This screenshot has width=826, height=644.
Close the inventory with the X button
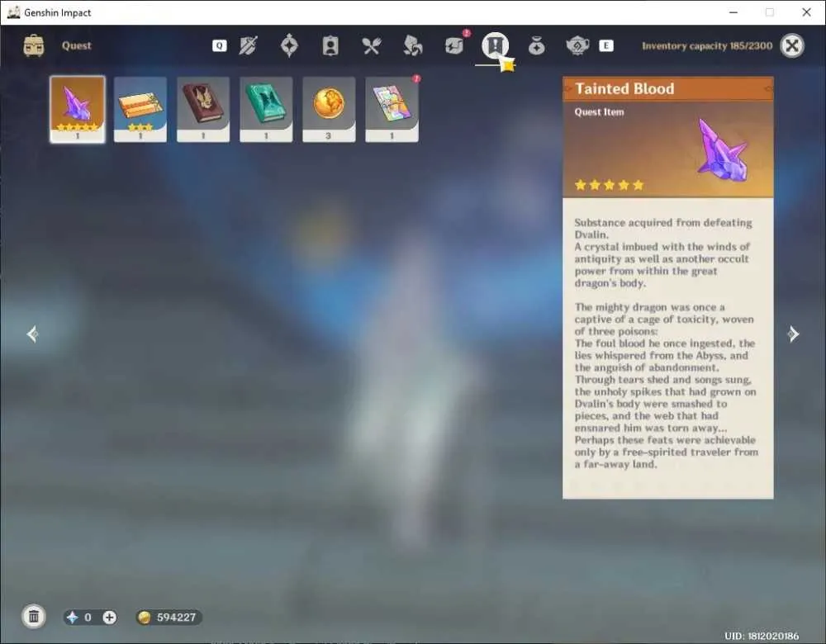click(792, 45)
